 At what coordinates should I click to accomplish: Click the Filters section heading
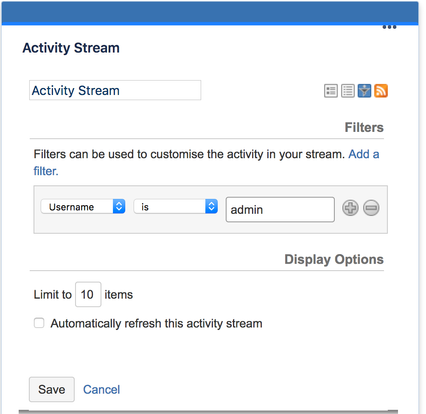(364, 127)
